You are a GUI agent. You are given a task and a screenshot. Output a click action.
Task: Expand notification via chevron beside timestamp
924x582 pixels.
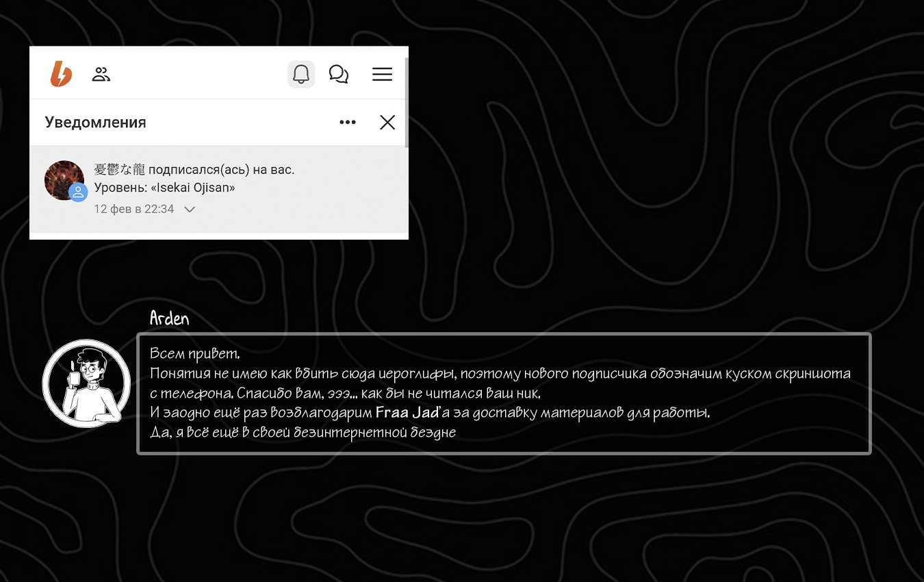pos(190,210)
